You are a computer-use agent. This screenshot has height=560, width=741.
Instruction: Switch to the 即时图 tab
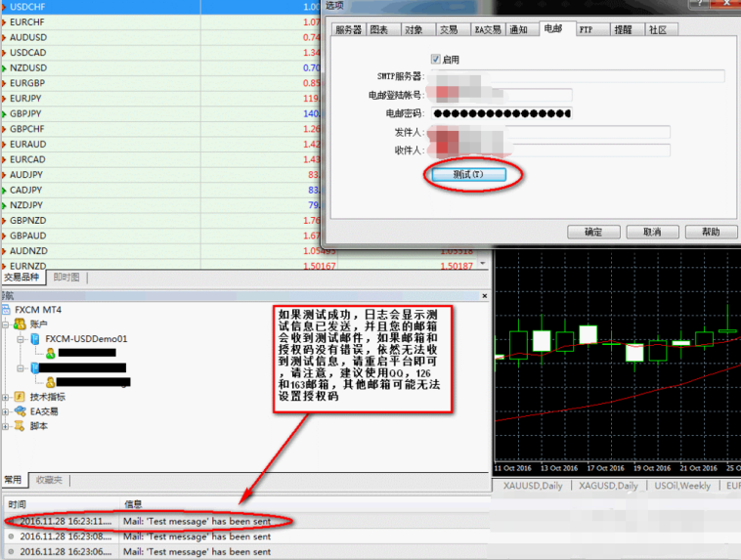coord(67,278)
